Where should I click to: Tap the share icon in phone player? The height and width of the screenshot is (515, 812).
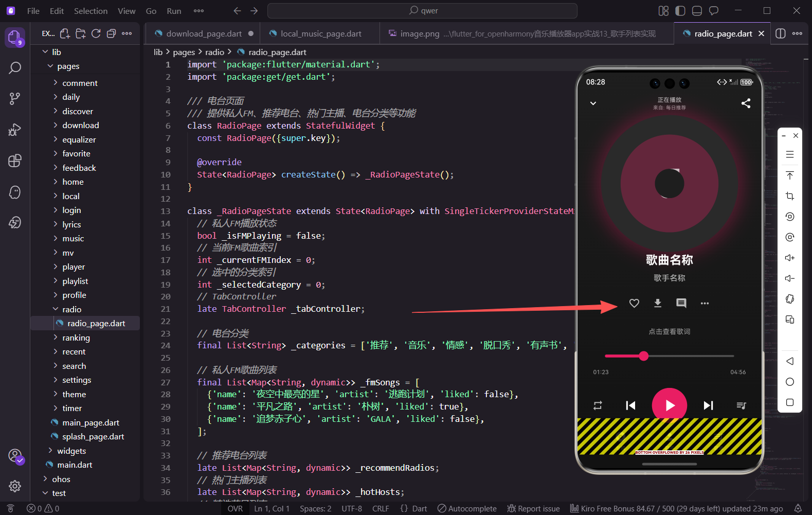[x=746, y=103]
